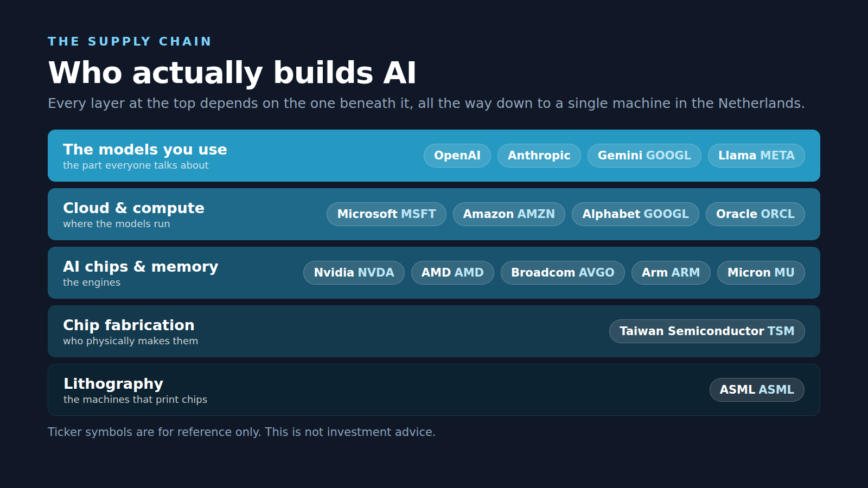Click the 'Chip fabrication' heading
868x488 pixels.
129,325
